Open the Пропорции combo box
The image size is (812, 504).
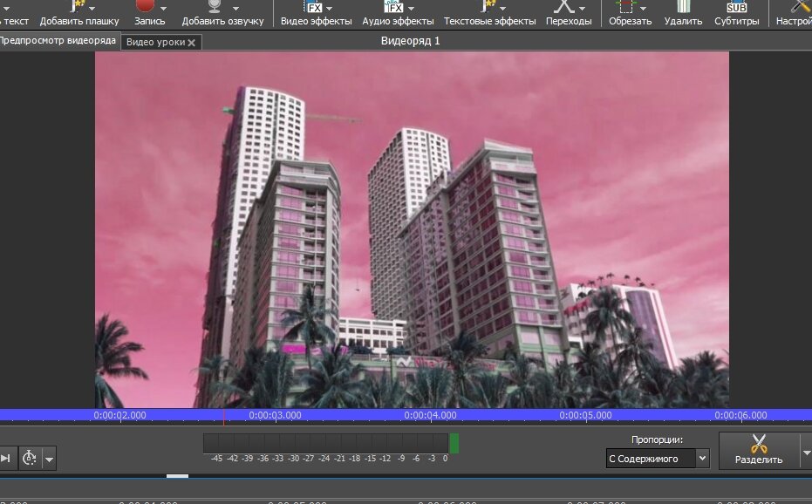[657, 459]
